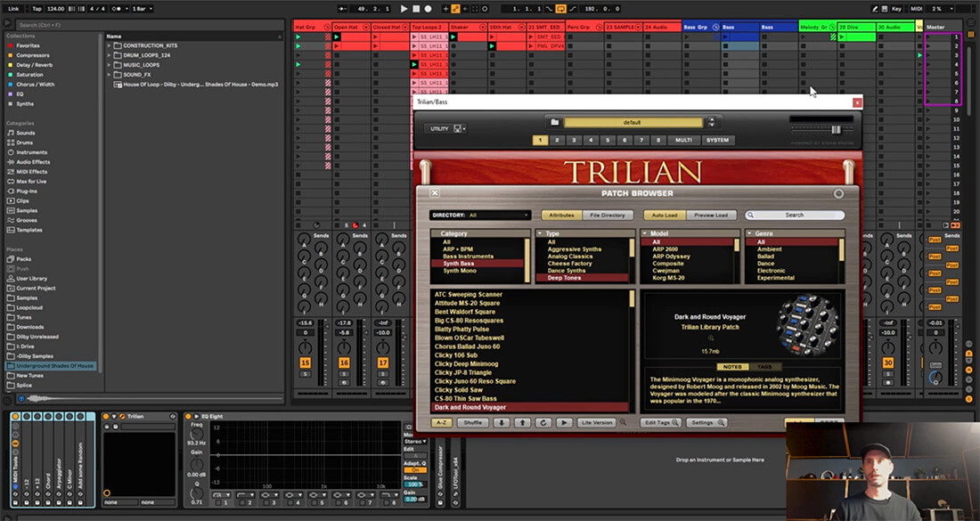Toggle the Link button in Live
This screenshot has width=980, height=521.
[x=13, y=9]
